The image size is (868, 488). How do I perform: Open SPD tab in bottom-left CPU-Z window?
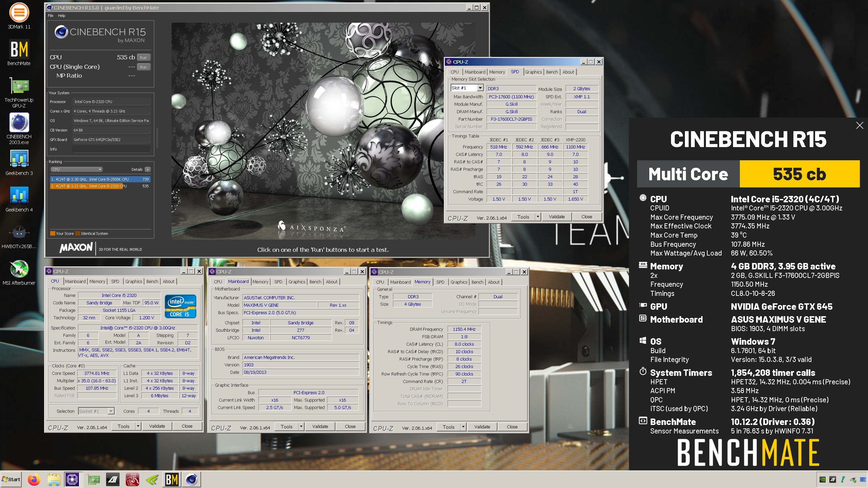point(115,282)
